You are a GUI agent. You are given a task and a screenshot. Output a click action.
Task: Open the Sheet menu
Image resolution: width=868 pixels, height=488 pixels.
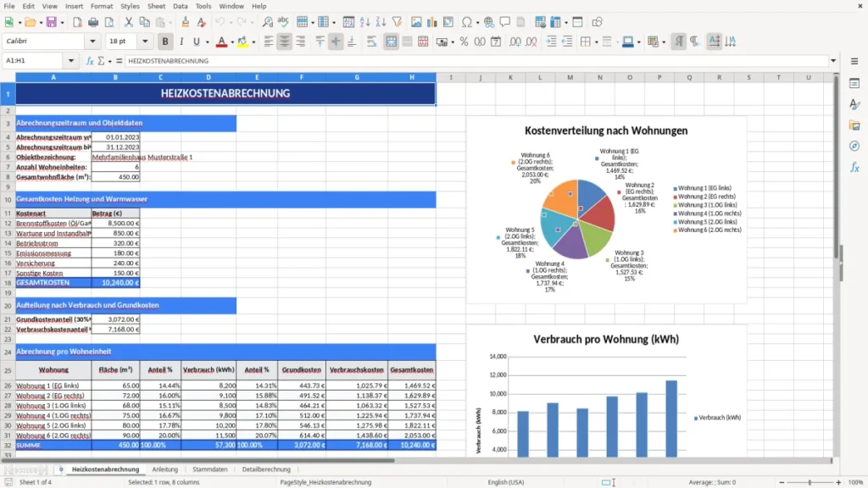click(156, 6)
